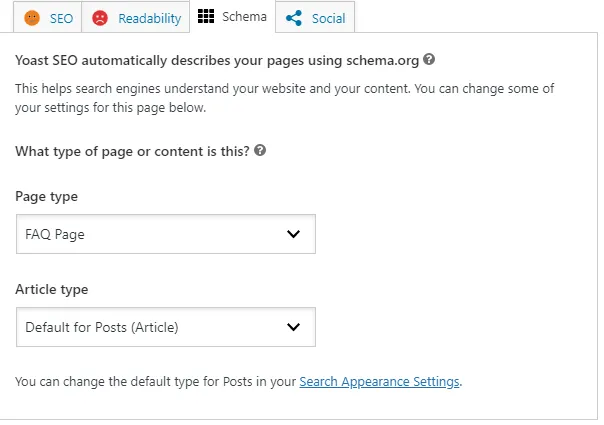Image resolution: width=604 pixels, height=425 pixels.
Task: Click the 'This helps search engines understand' paragraph
Action: [285, 98]
